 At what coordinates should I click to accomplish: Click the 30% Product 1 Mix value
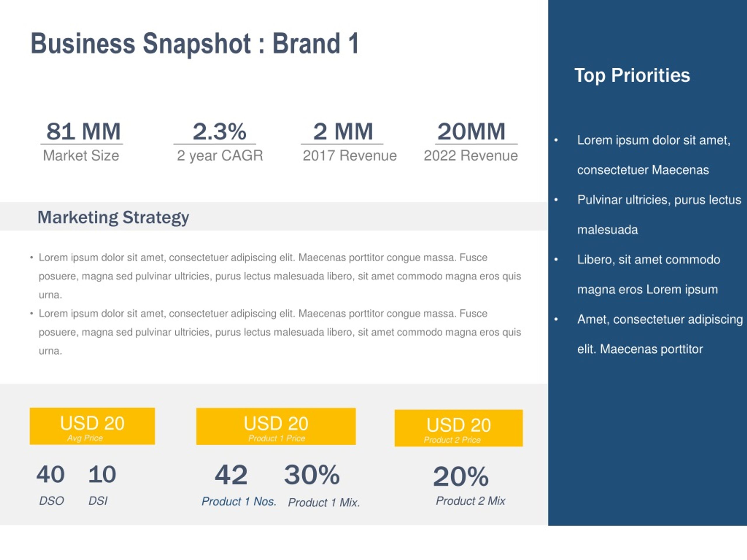click(x=312, y=475)
